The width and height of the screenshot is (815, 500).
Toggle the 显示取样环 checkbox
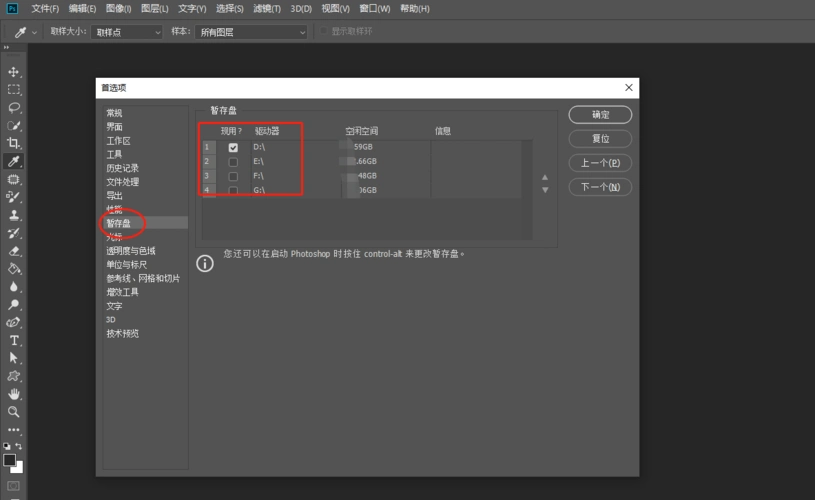tap(323, 31)
